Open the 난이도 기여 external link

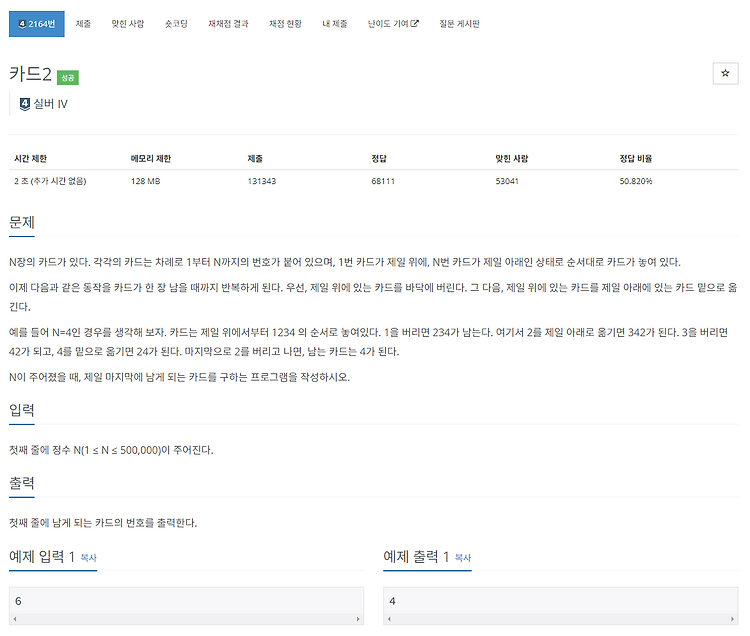pyautogui.click(x=393, y=24)
